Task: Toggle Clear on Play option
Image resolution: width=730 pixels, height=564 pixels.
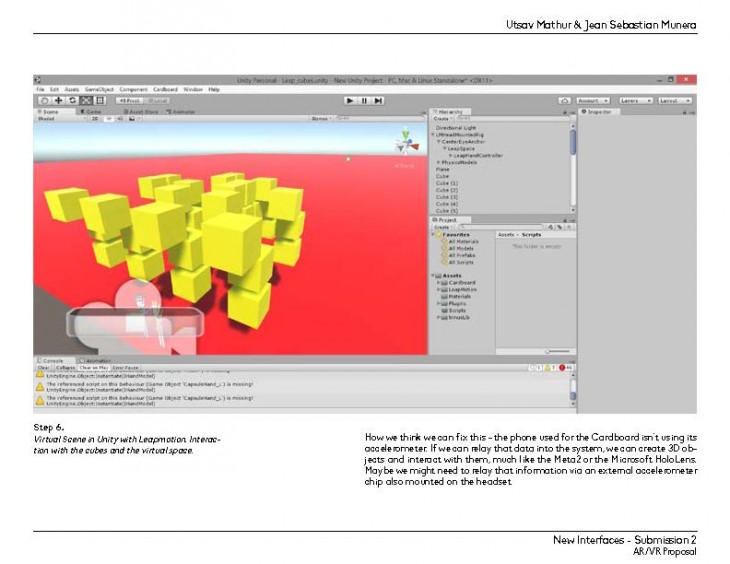Action: pyautogui.click(x=93, y=368)
